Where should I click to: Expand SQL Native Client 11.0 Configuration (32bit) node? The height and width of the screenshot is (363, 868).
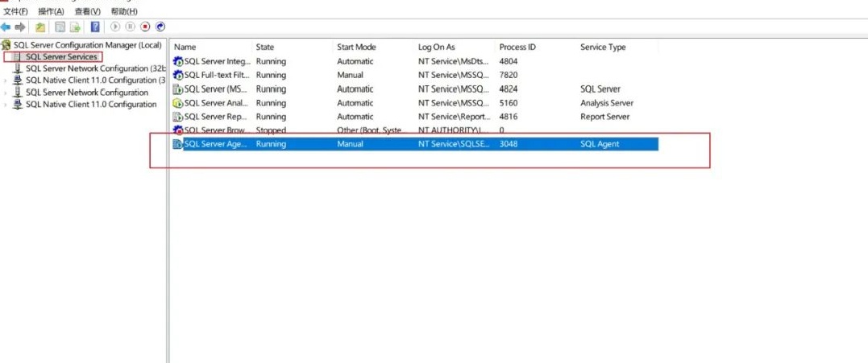click(6, 80)
